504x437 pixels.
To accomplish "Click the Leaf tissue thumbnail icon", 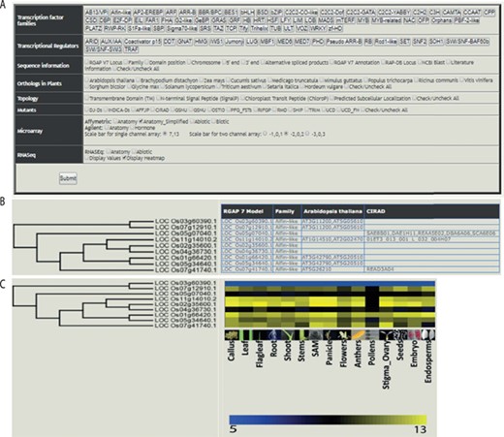I will (x=245, y=334).
